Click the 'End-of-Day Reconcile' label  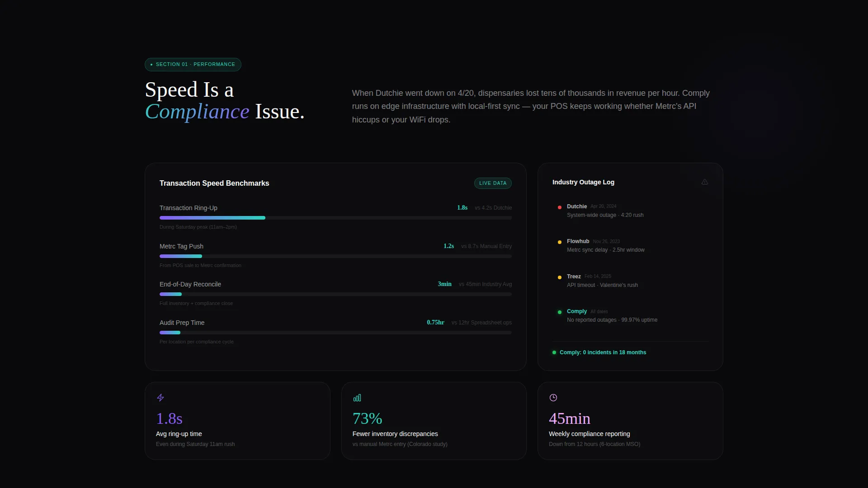pos(190,284)
